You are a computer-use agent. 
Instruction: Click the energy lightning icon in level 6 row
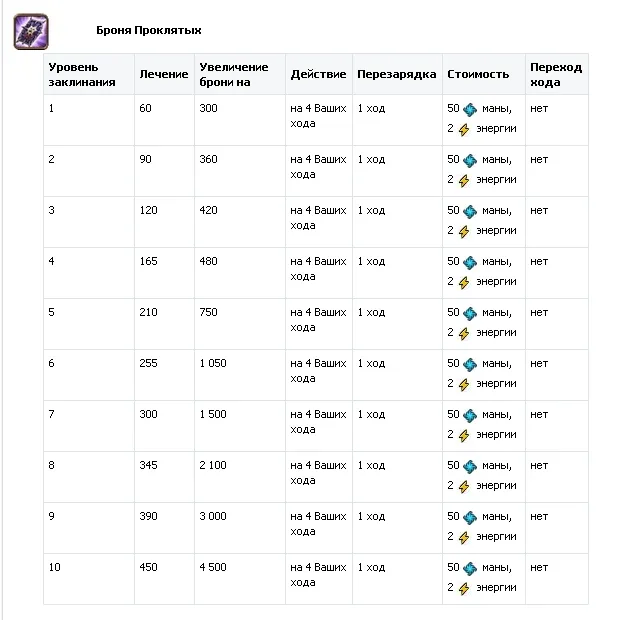click(463, 384)
